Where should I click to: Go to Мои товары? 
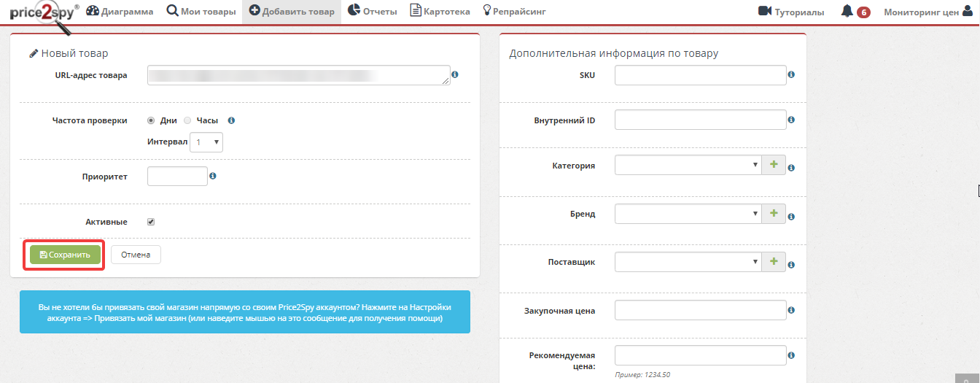click(x=201, y=12)
